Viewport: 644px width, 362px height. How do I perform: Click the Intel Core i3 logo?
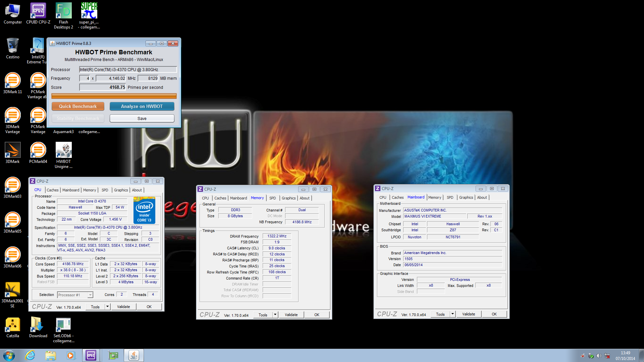[144, 210]
